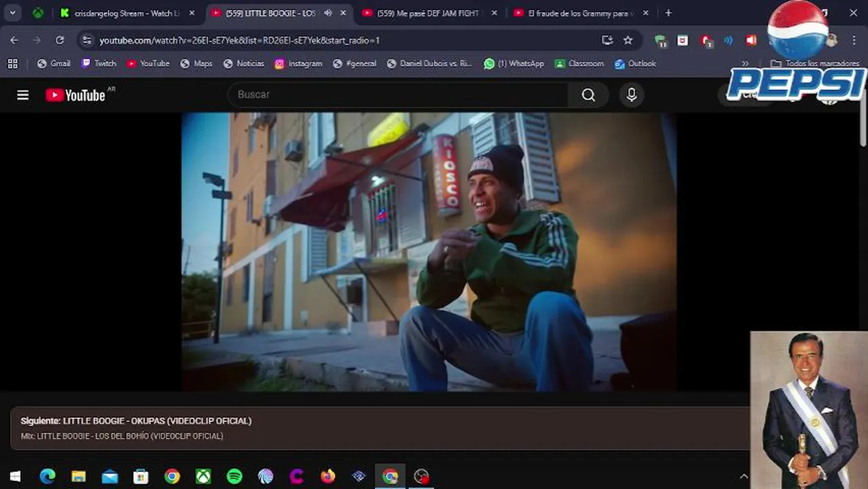The image size is (868, 489).
Task: Open the green extension icon in toolbar
Action: point(661,41)
